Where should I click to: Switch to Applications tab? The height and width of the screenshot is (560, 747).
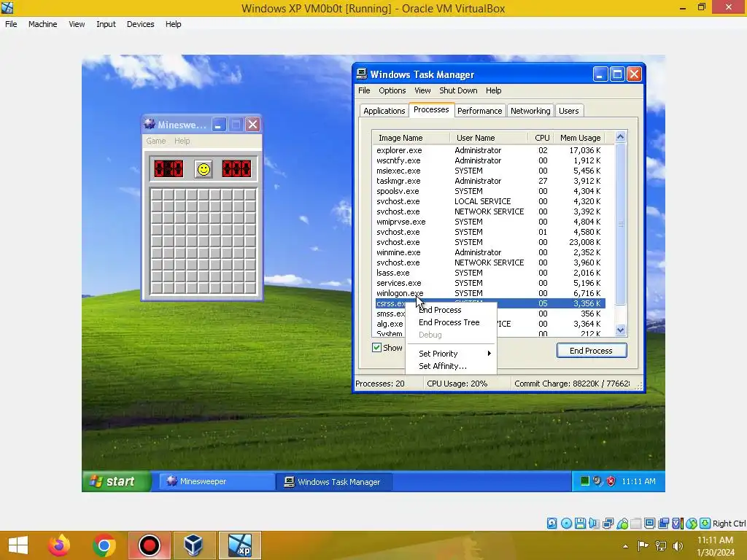pyautogui.click(x=384, y=111)
